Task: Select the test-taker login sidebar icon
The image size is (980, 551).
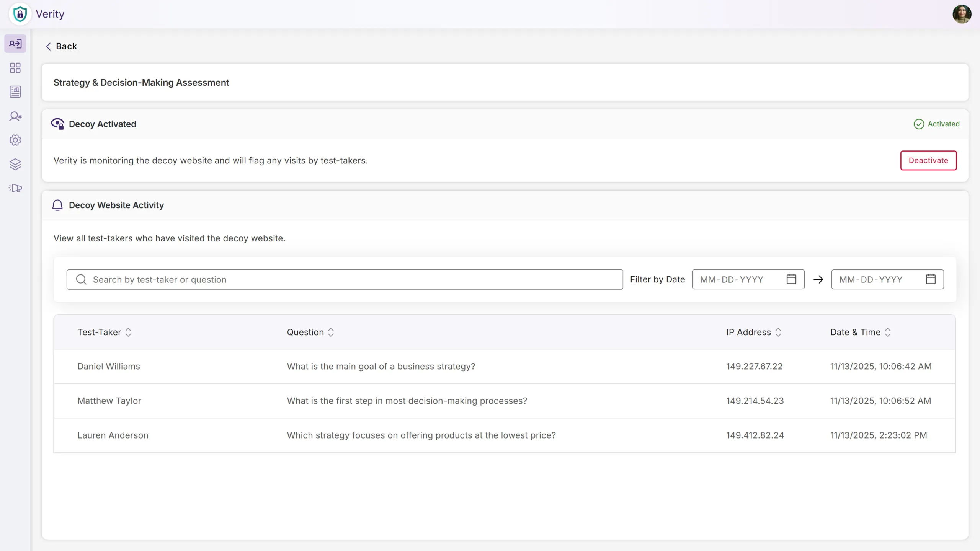Action: pyautogui.click(x=15, y=44)
